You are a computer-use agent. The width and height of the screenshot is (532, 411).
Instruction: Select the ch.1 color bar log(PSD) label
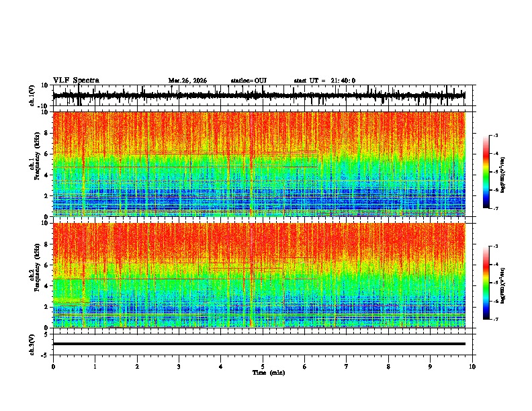point(503,175)
